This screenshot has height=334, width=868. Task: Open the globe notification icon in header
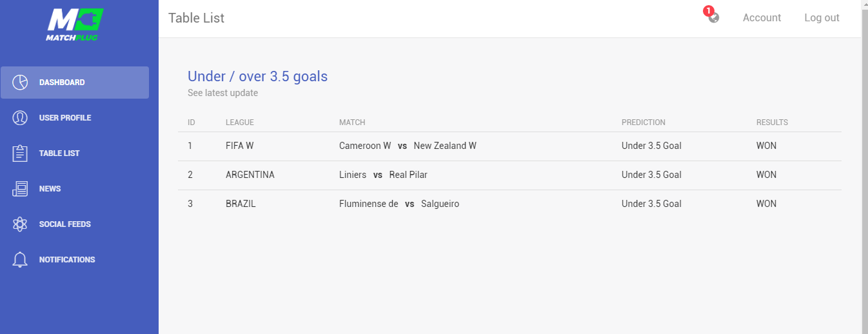click(x=714, y=18)
